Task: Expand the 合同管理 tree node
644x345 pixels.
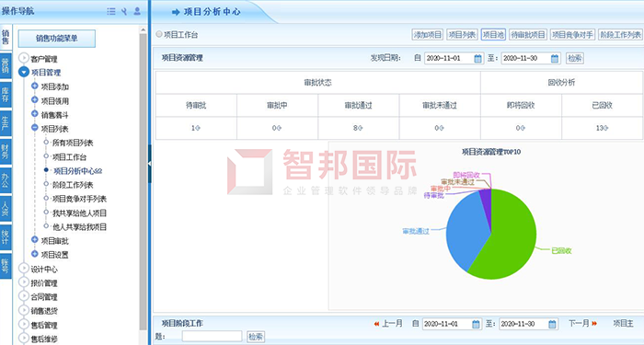Action: (x=24, y=296)
